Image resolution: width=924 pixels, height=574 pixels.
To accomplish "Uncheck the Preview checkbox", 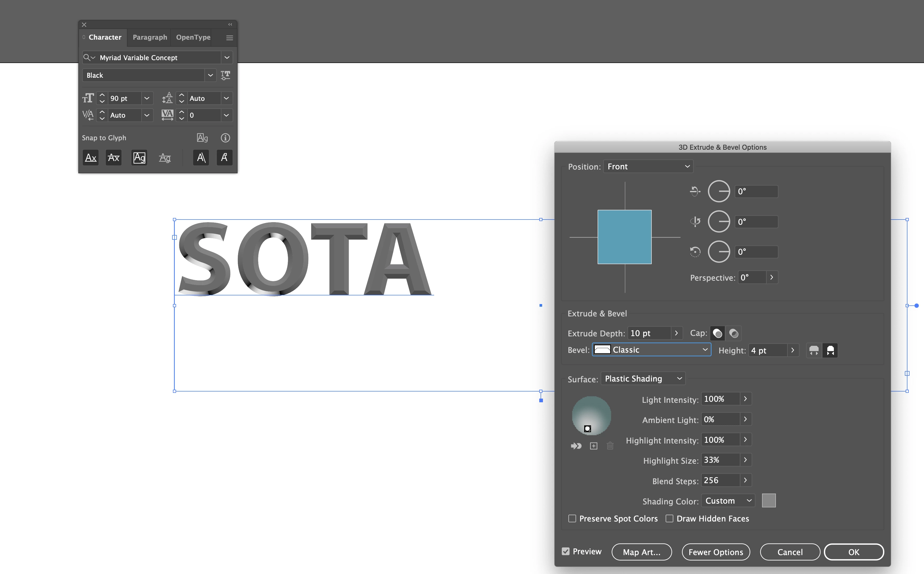I will (566, 552).
